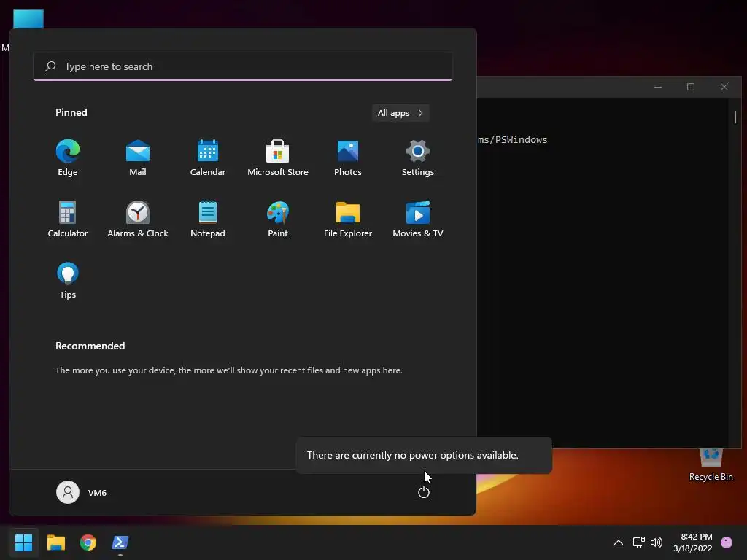Launch Notepad from pinned apps
The height and width of the screenshot is (560, 747).
[208, 219]
